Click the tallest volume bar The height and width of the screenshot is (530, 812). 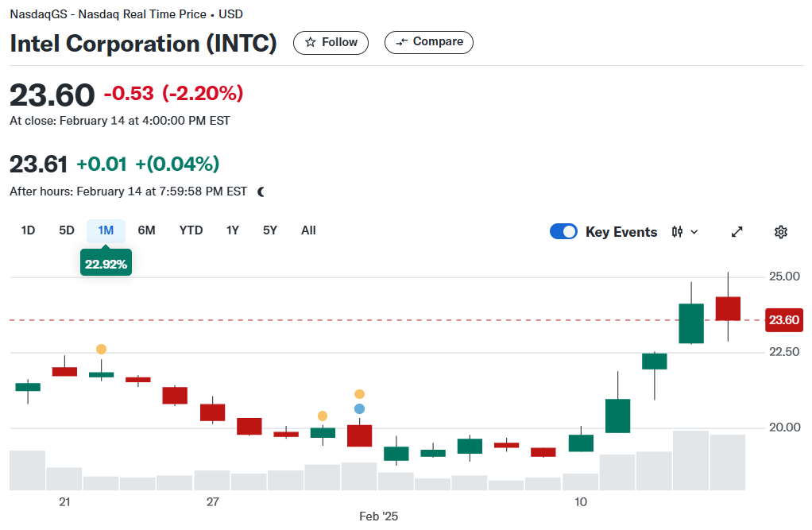click(690, 461)
